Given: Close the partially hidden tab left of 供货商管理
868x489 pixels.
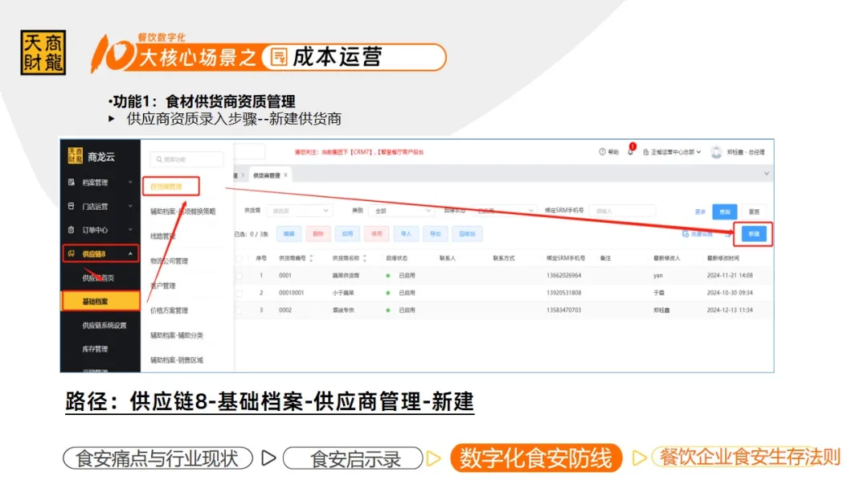Looking at the screenshot, I should [x=243, y=175].
